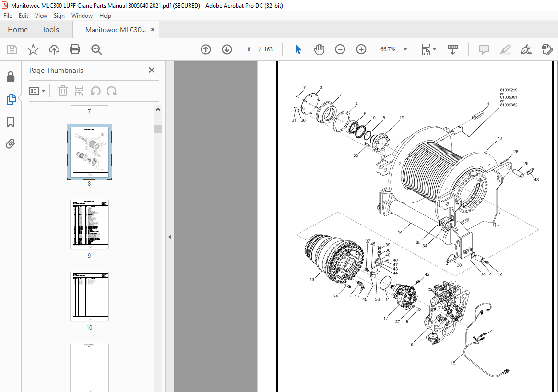The width and height of the screenshot is (558, 392).
Task: Open the Help menu
Action: pyautogui.click(x=105, y=16)
